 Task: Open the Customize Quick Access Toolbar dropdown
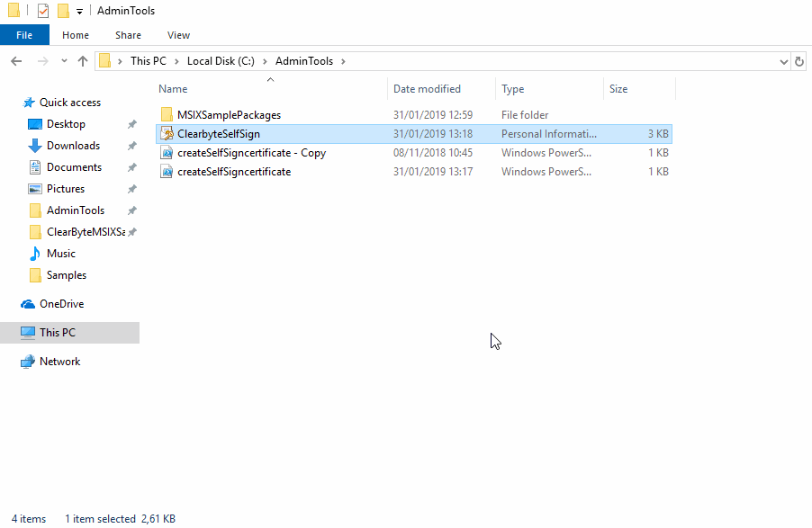[x=79, y=12]
